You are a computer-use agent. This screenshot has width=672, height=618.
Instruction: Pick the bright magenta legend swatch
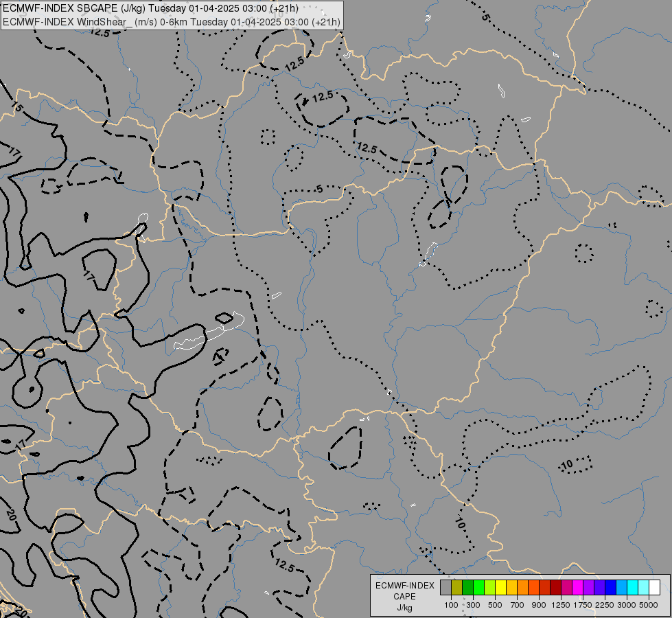(577, 587)
